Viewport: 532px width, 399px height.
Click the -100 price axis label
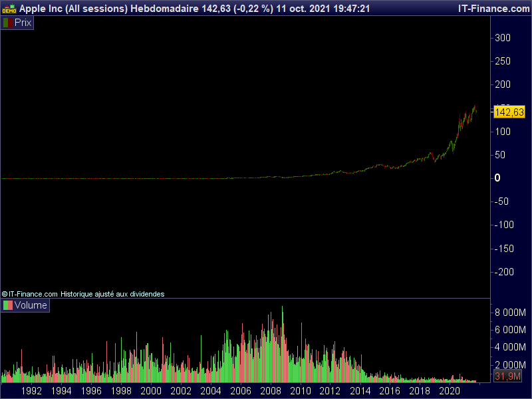click(x=503, y=225)
